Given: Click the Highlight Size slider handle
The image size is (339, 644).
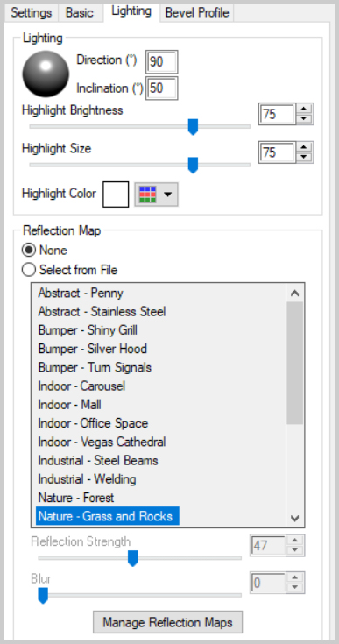Looking at the screenshot, I should pos(193,165).
